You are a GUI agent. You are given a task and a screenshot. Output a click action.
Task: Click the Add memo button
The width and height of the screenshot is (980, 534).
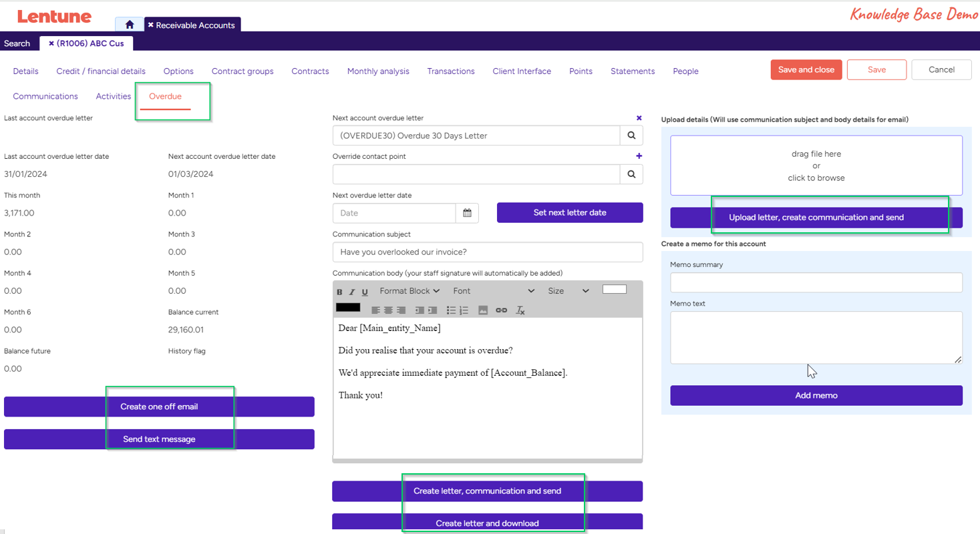[x=816, y=395]
